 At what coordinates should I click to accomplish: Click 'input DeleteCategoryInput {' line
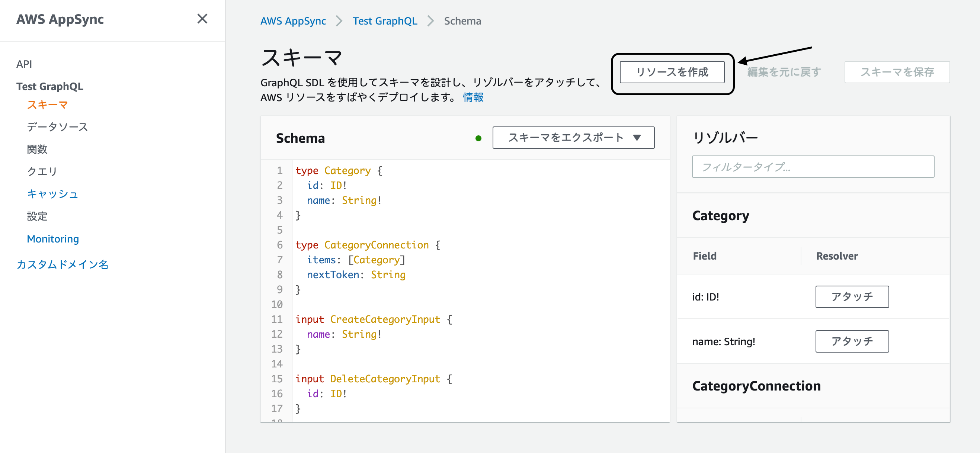(x=374, y=379)
